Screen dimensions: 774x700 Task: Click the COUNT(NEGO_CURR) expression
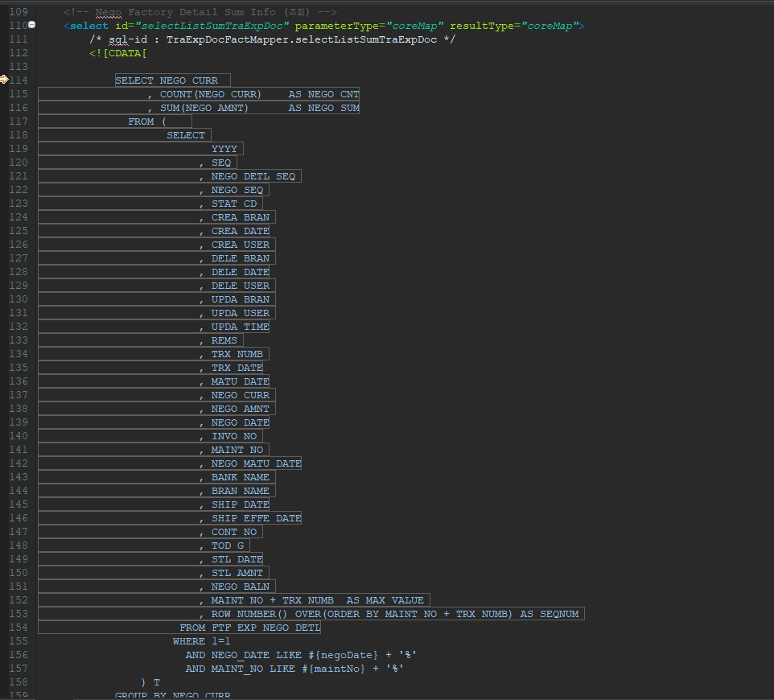tap(211, 94)
